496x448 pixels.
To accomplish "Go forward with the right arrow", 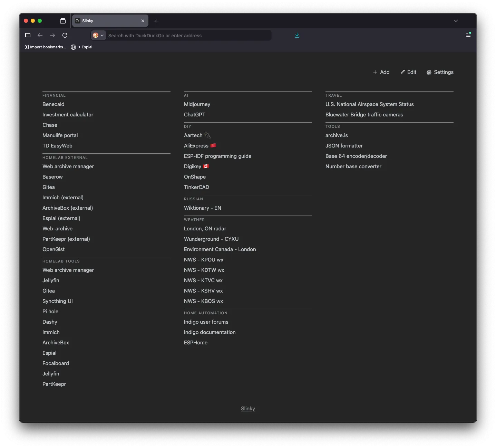I will point(52,35).
